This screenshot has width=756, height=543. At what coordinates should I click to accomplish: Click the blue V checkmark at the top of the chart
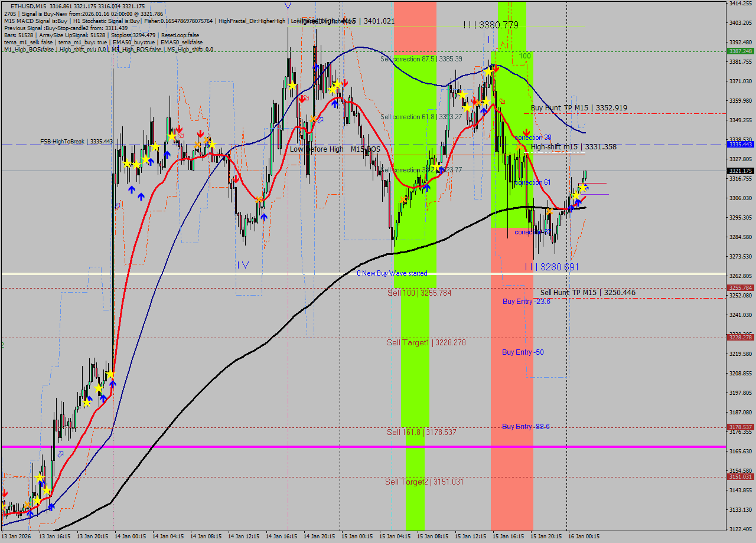[288, 5]
